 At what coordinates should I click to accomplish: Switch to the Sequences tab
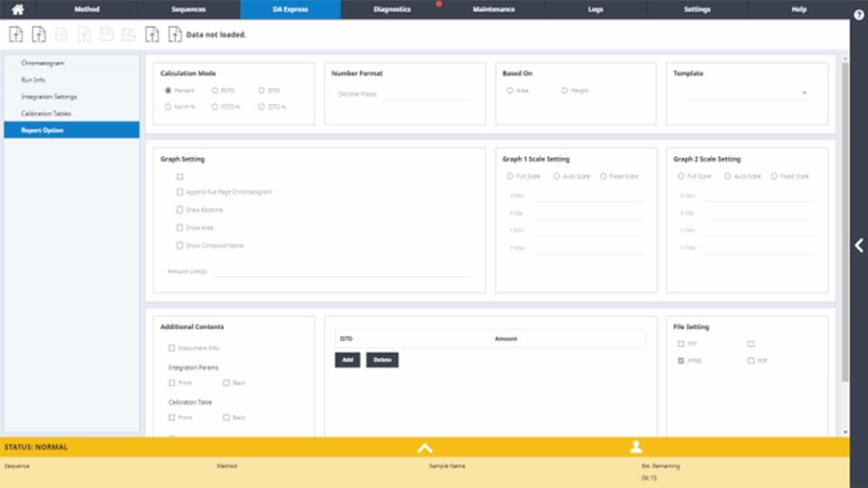coord(188,9)
